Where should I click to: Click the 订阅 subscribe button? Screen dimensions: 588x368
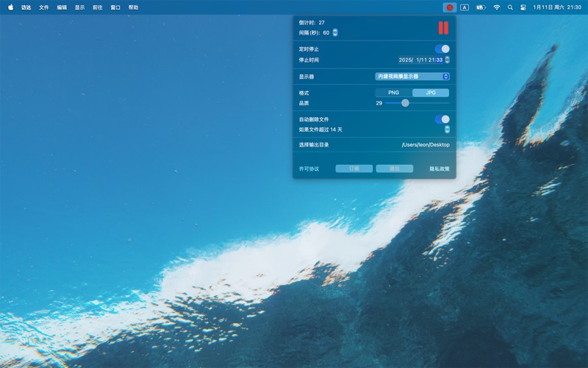pos(354,169)
